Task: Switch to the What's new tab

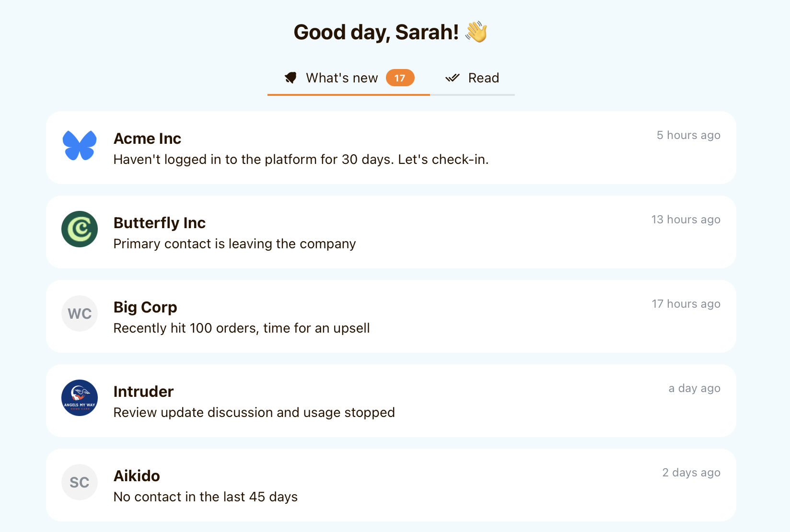Action: [342, 78]
